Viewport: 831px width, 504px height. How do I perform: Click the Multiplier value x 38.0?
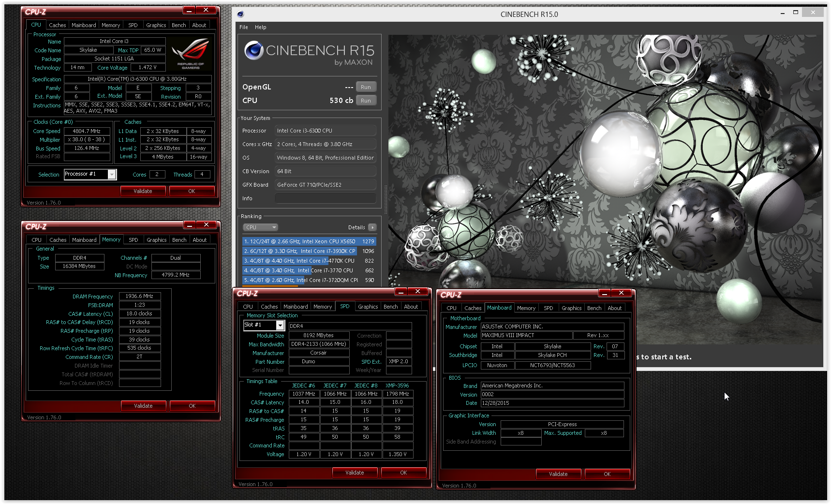tap(87, 139)
